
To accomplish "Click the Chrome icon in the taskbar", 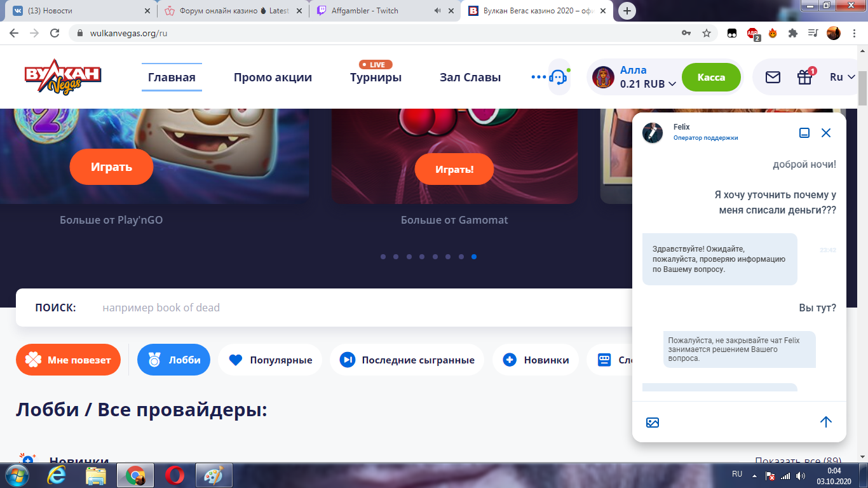I will coord(135,475).
